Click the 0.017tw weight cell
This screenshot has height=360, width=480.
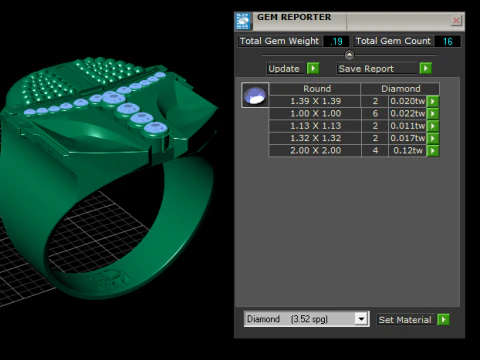[407, 138]
